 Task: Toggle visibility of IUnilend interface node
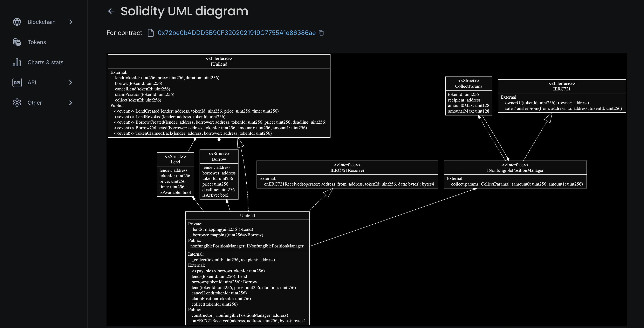219,61
